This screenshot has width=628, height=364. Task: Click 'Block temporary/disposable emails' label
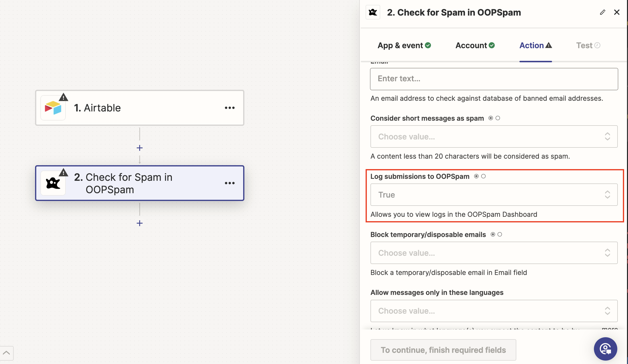[x=428, y=235]
